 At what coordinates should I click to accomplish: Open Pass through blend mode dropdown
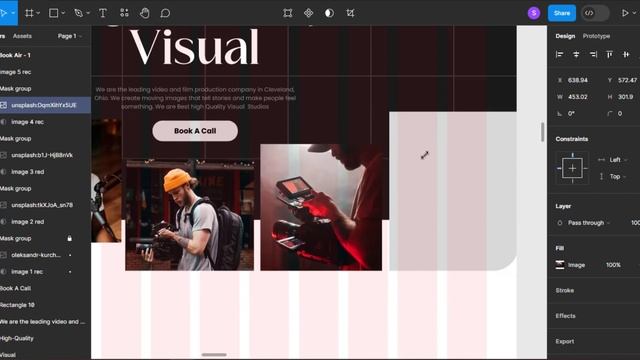[x=589, y=223]
